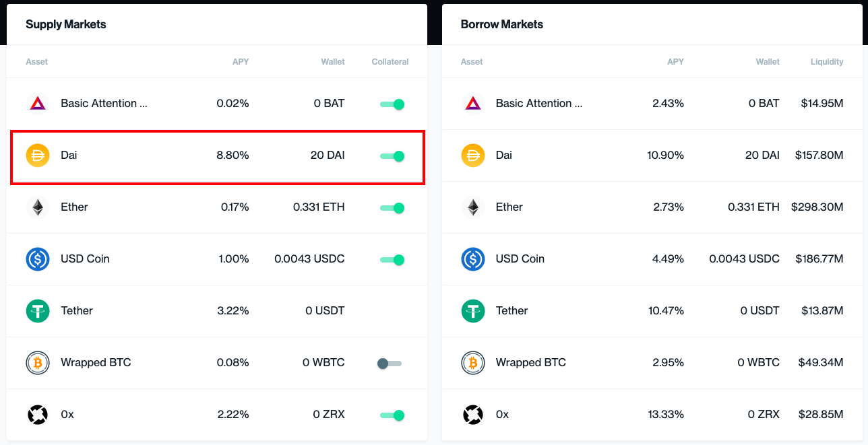Viewport: 868px width, 445px height.
Task: Click the Wrapped BTC icon in Borrow Markets
Action: point(473,363)
